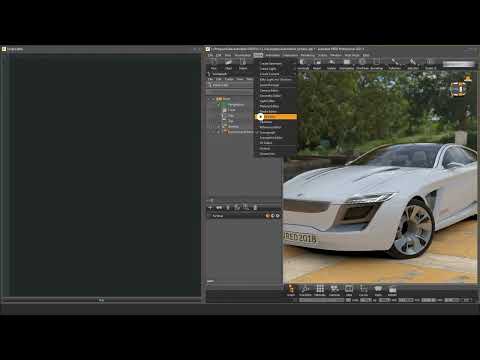This screenshot has width=480, height=360.
Task: Click the last orange icon in the Terminal header
Action: click(278, 216)
